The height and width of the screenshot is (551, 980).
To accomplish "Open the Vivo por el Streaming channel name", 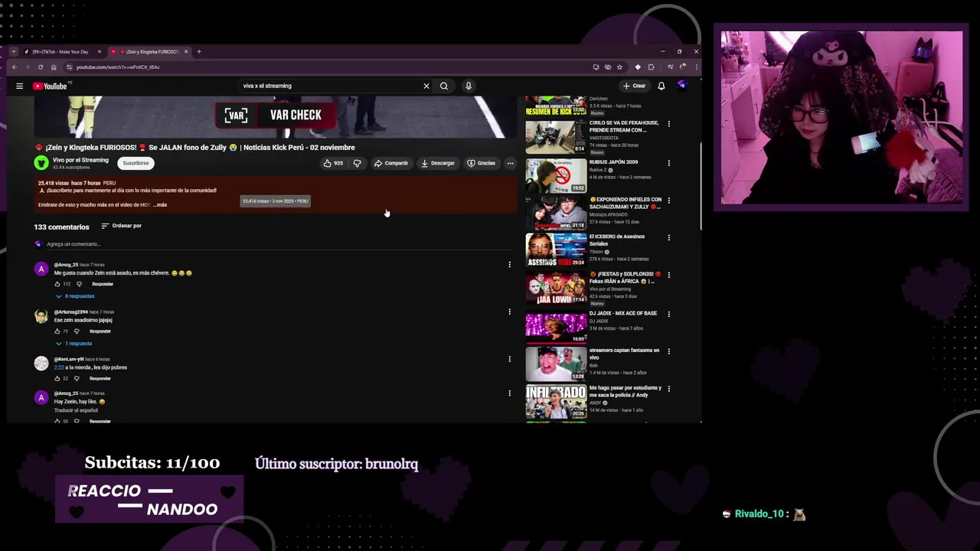I will click(x=80, y=160).
